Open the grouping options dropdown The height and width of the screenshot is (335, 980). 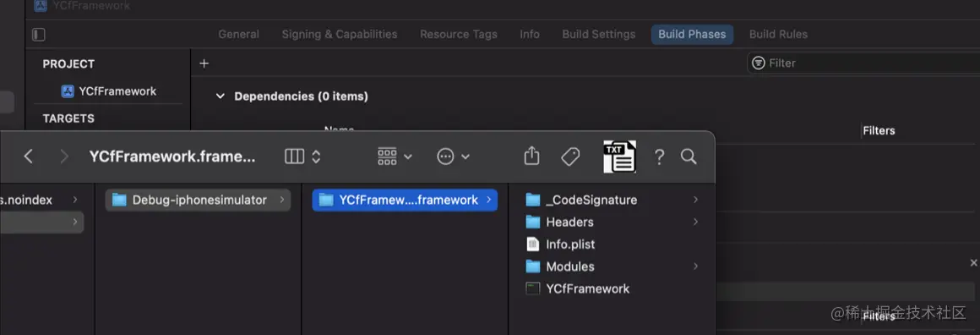(x=395, y=157)
